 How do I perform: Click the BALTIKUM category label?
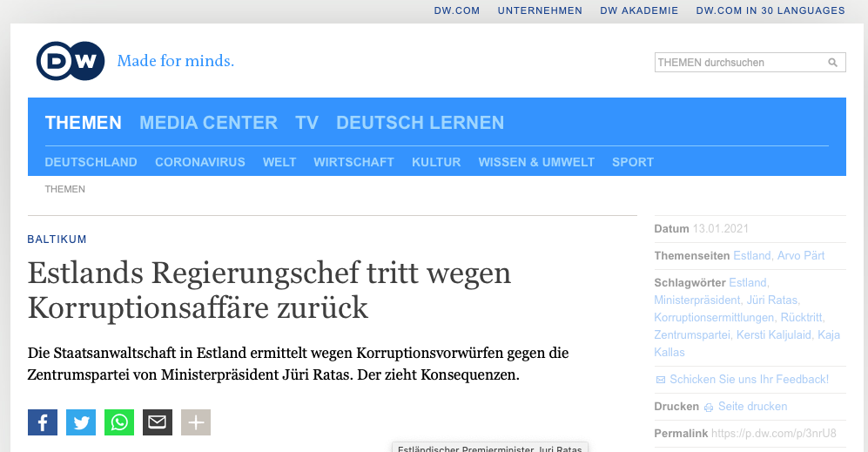[57, 239]
